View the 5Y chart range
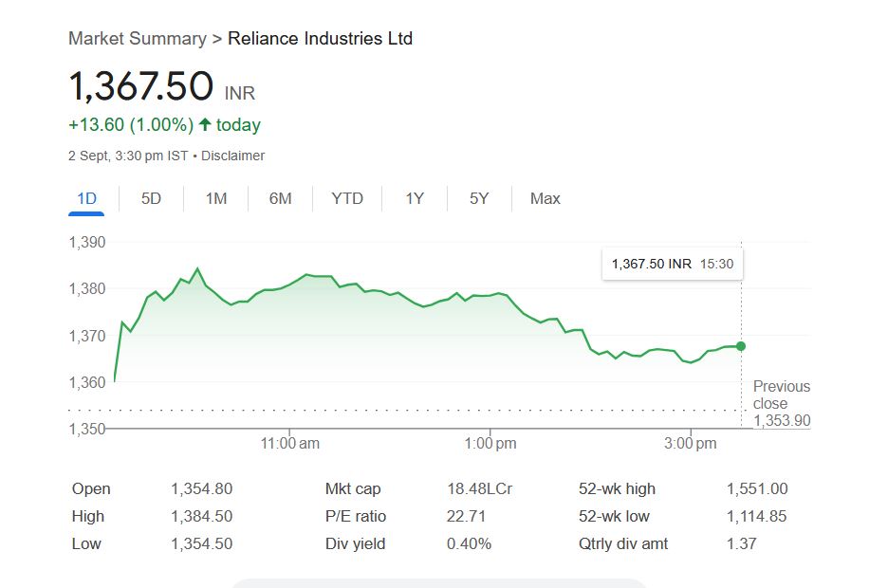Viewport: 869px width, 588px height. pos(479,198)
